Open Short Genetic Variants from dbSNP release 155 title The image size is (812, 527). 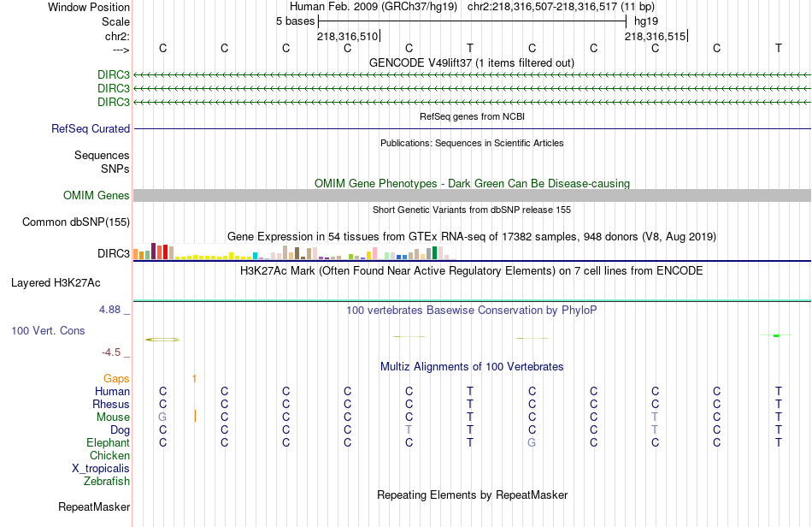point(472,210)
